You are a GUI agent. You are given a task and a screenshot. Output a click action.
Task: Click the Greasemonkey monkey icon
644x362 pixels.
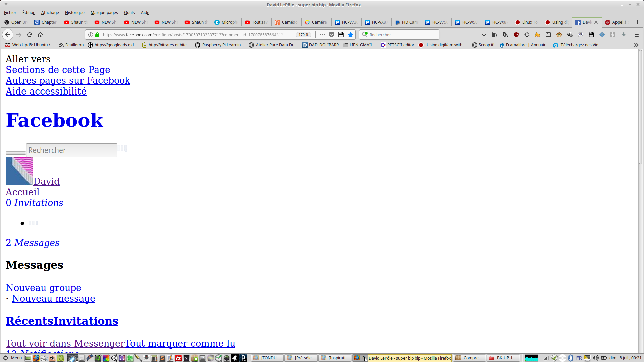coord(559,35)
